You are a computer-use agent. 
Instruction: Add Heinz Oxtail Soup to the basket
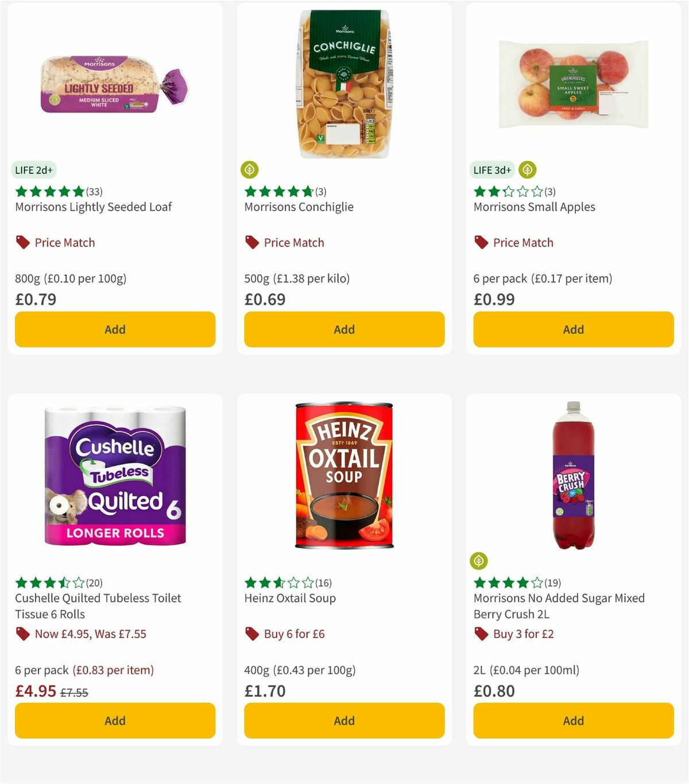coord(343,720)
